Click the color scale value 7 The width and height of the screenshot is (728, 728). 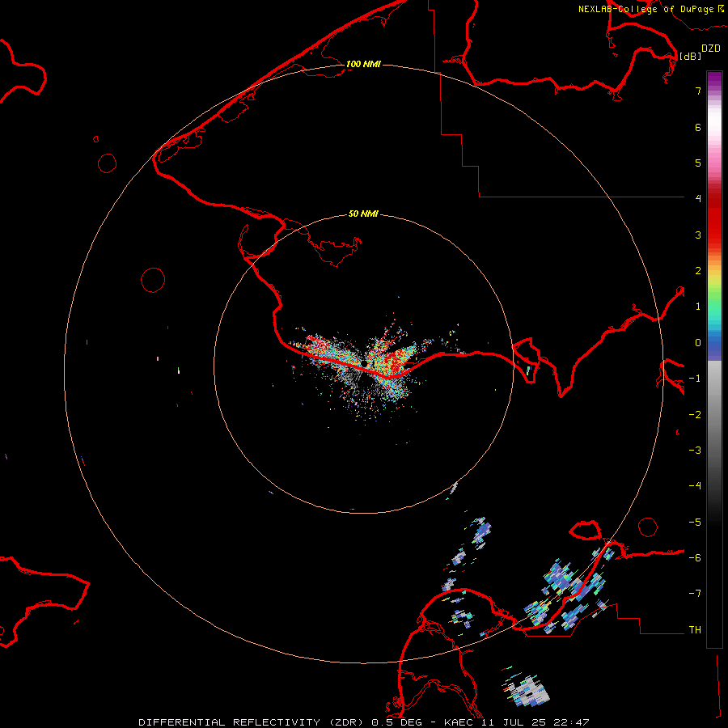698,91
